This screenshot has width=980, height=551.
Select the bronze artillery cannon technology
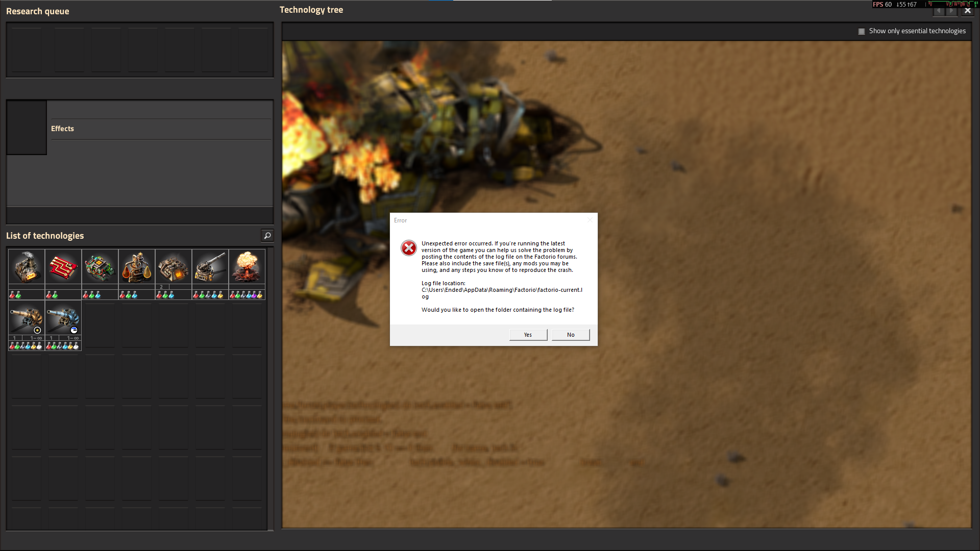(x=27, y=318)
